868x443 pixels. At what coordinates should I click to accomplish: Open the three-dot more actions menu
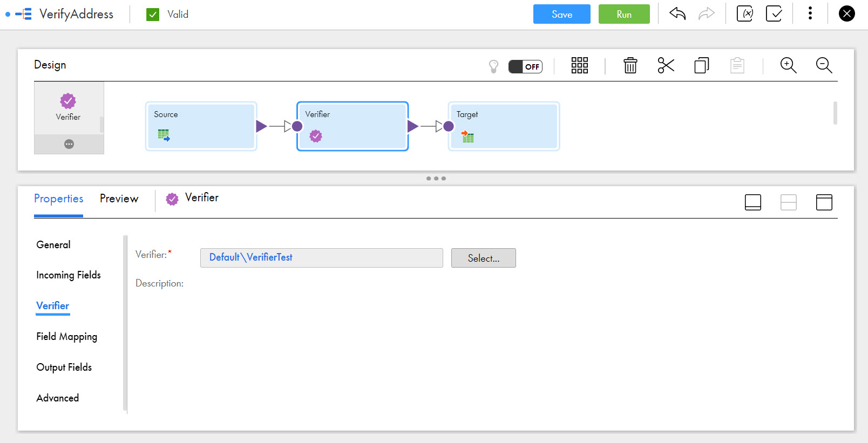tap(810, 13)
